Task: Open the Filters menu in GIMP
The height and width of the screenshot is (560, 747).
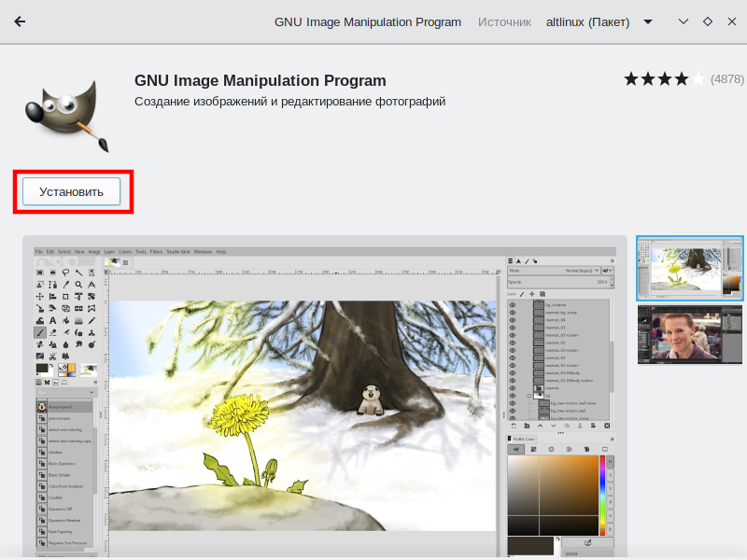Action: click(156, 251)
